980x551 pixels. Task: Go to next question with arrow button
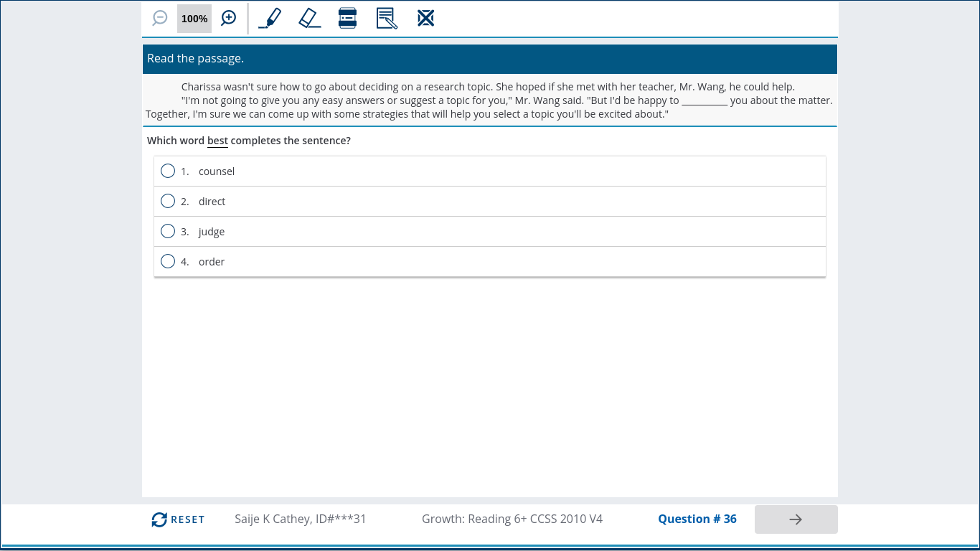[x=796, y=519]
